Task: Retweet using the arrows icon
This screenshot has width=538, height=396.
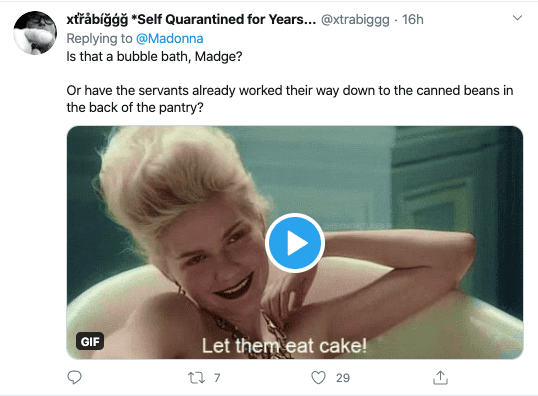Action: click(x=196, y=378)
